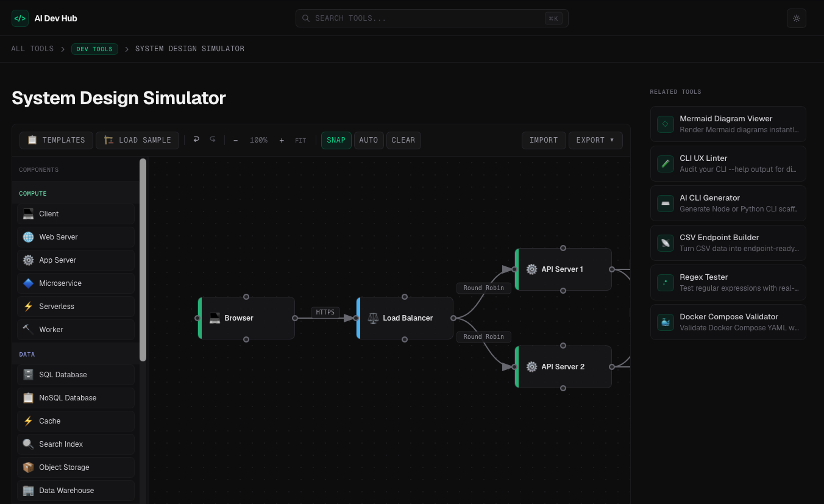Click the Import button

[544, 140]
